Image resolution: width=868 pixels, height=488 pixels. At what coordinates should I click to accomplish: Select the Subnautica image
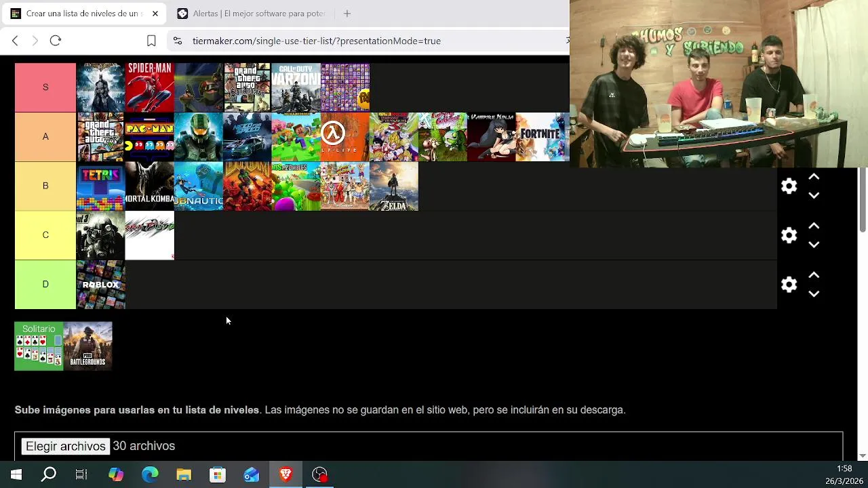[199, 186]
